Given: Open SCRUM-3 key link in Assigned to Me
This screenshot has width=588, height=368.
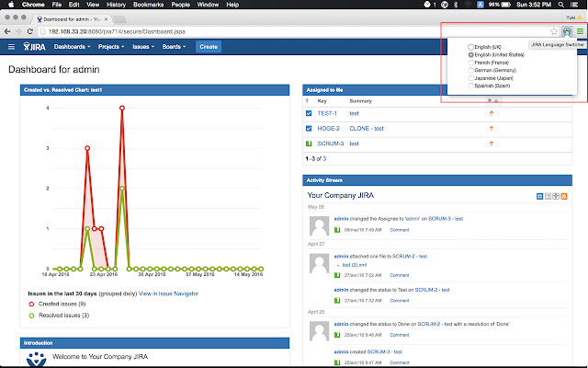Looking at the screenshot, I should click(331, 144).
